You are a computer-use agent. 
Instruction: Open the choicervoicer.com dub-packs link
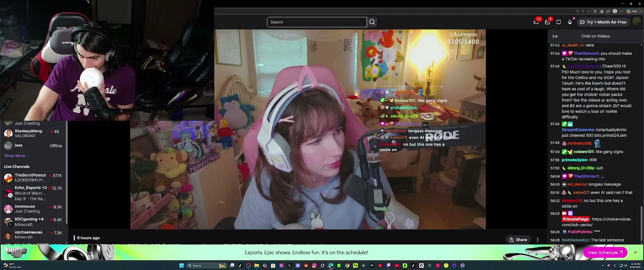point(596,222)
